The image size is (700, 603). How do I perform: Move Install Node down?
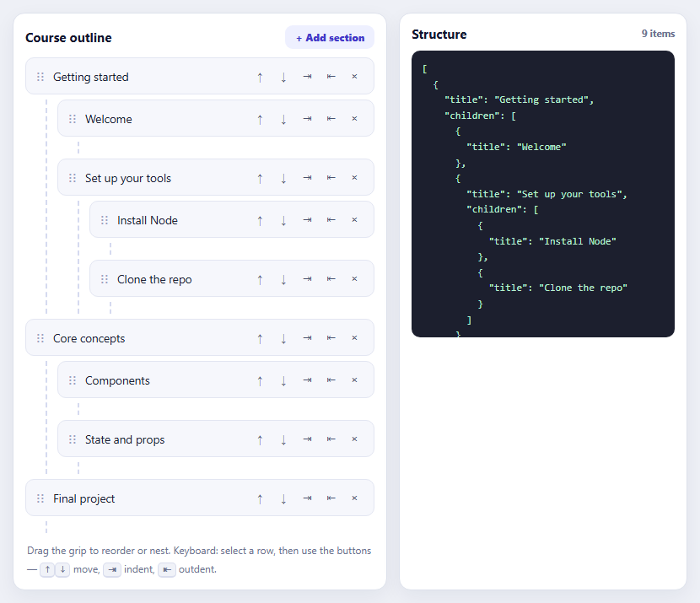283,220
